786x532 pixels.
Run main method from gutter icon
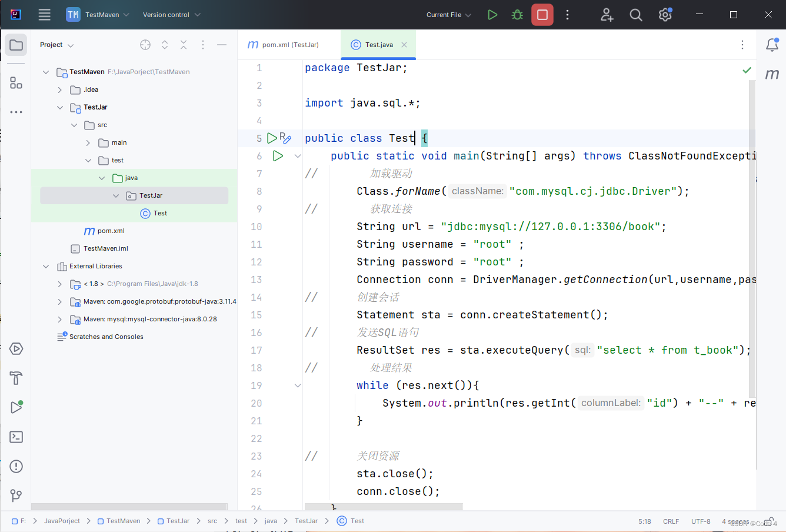(x=278, y=156)
